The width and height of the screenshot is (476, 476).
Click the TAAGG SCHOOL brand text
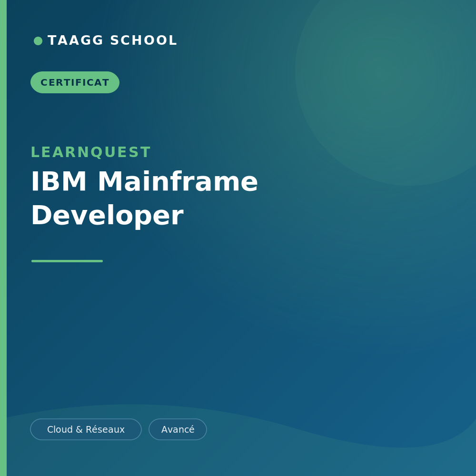(112, 40)
